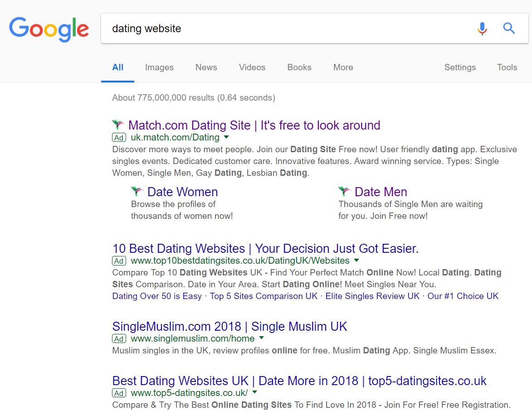The image size is (532, 420).
Task: Follow Elite Singles Review UK link
Action: (x=372, y=296)
